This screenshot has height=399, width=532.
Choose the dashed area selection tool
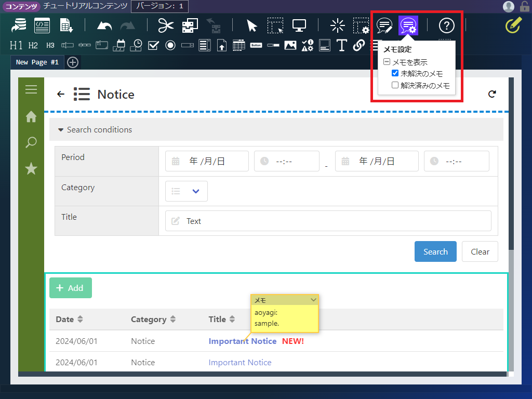[275, 25]
